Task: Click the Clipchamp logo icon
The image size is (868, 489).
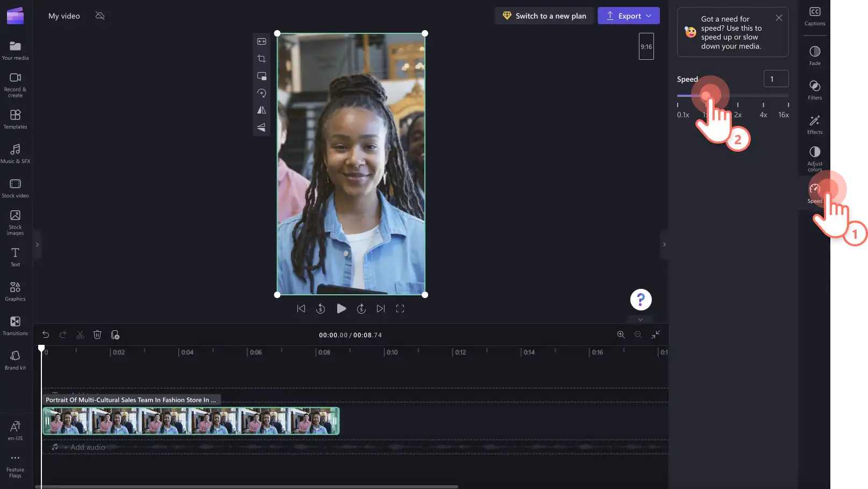Action: click(15, 16)
